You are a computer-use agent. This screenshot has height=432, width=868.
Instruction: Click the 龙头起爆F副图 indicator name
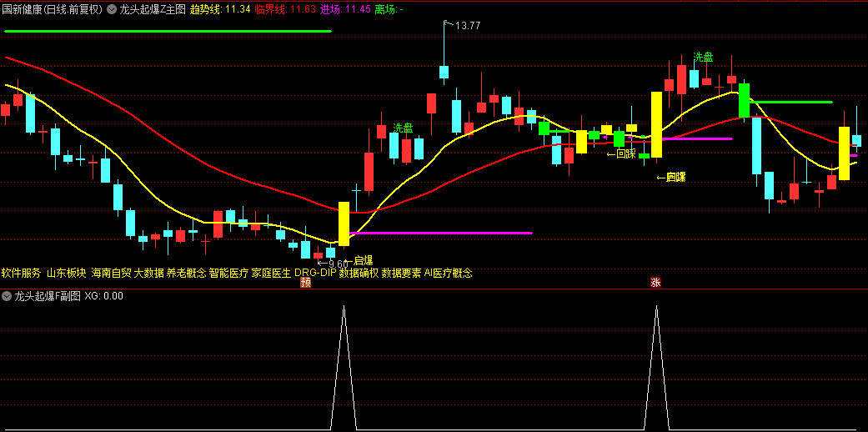(x=48, y=296)
